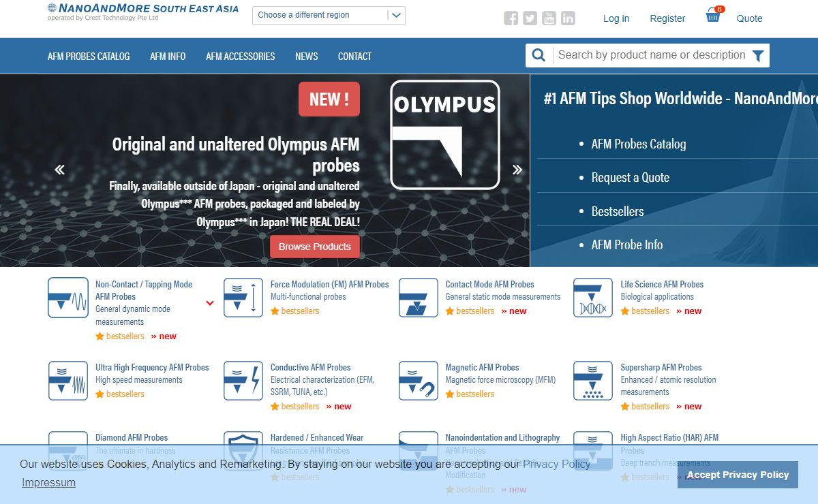Click the Magnetic AFM probe icon
Viewport: 818px width, 504px height.
(x=419, y=381)
